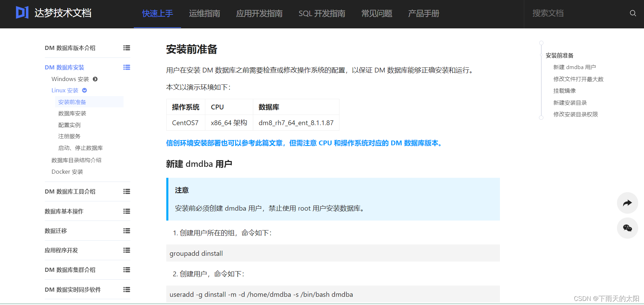Open 数据迁移 section
This screenshot has height=305, width=644.
[56, 231]
